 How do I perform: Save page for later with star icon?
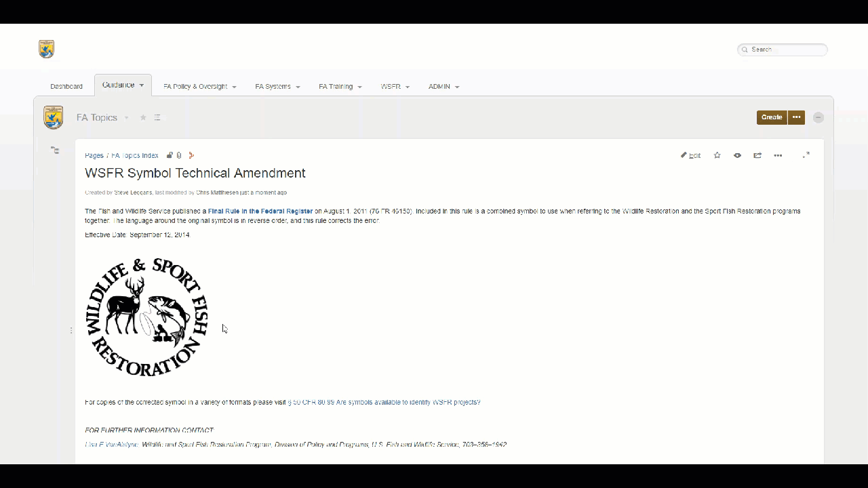coord(717,155)
